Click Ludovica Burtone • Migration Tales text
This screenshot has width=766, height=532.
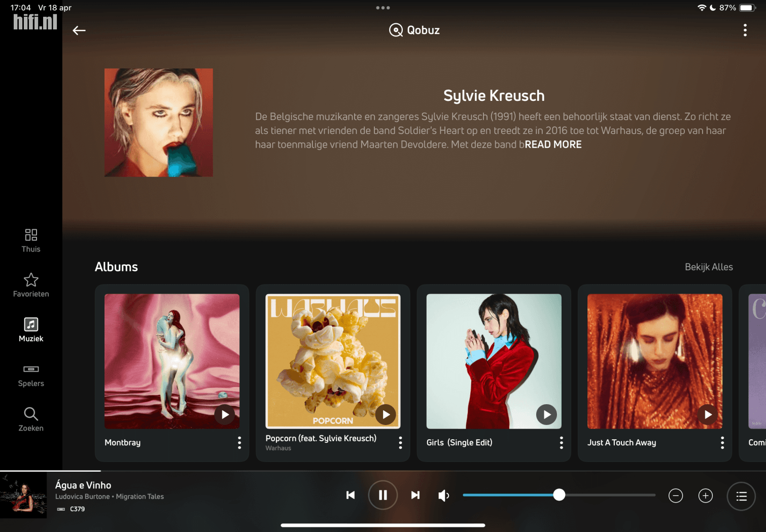(110, 496)
